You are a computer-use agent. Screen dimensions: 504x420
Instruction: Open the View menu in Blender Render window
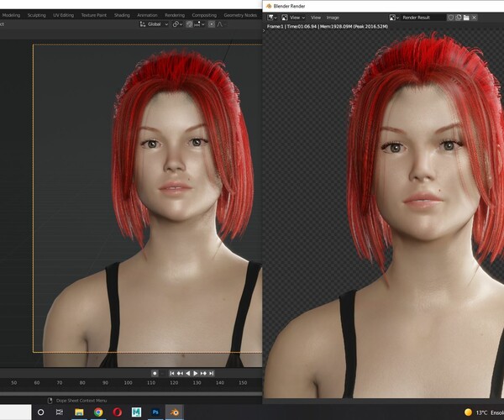316,18
